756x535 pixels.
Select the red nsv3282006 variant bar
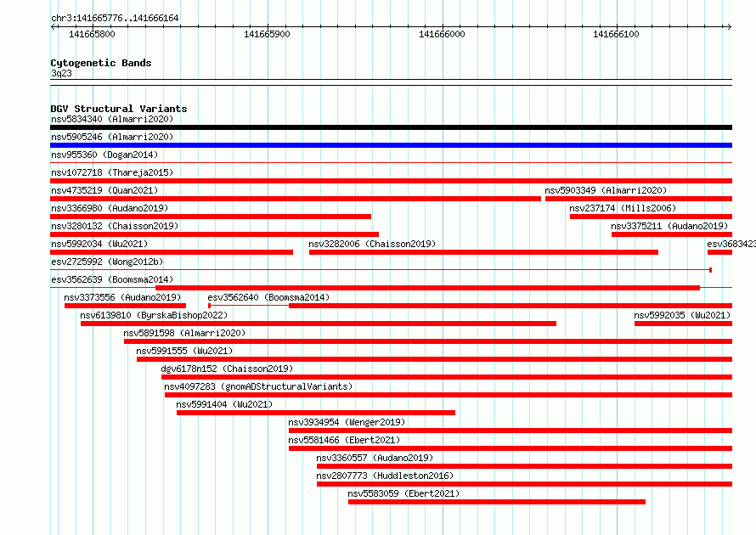pos(483,252)
